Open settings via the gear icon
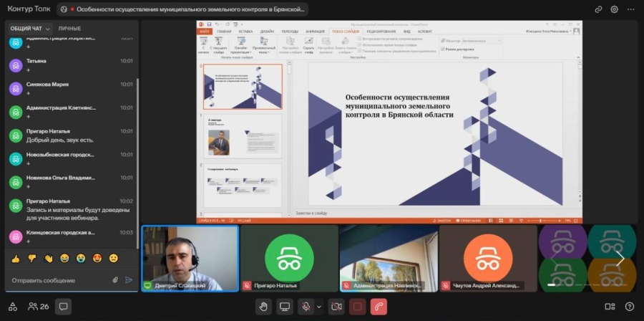 coord(614,9)
